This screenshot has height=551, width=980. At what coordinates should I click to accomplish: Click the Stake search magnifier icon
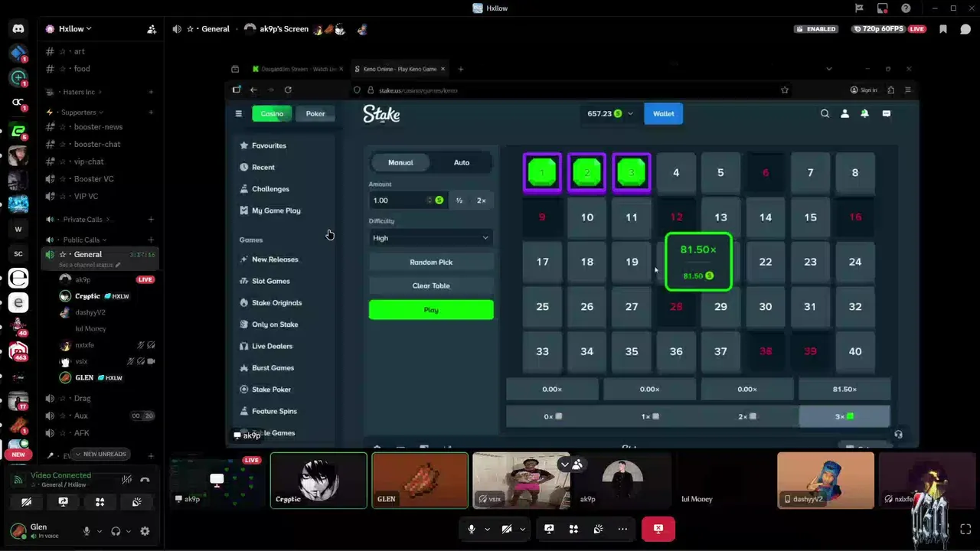tap(825, 113)
